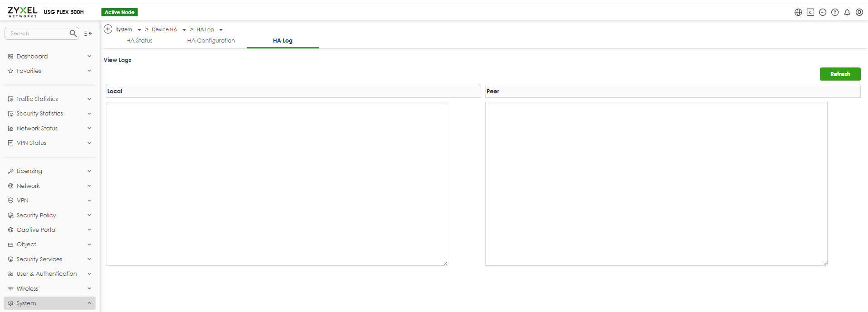The image size is (868, 312).
Task: Click the more options ellipsis icon
Action: click(x=823, y=12)
